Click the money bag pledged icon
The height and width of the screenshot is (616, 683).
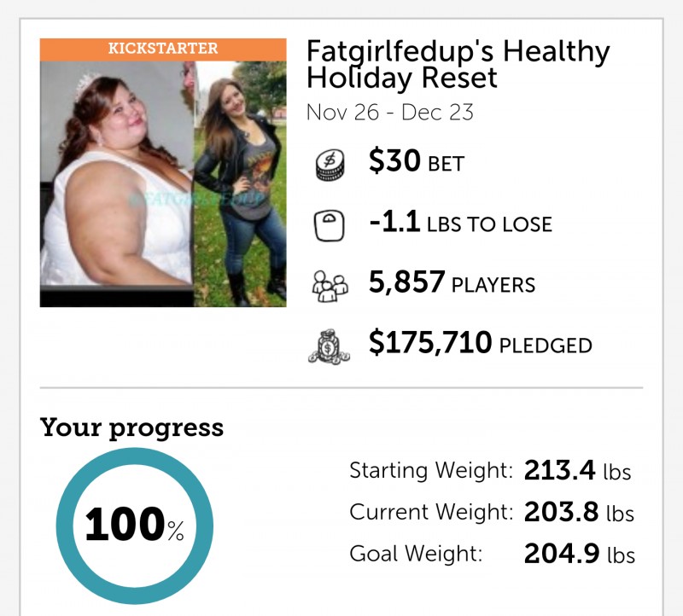(x=328, y=346)
